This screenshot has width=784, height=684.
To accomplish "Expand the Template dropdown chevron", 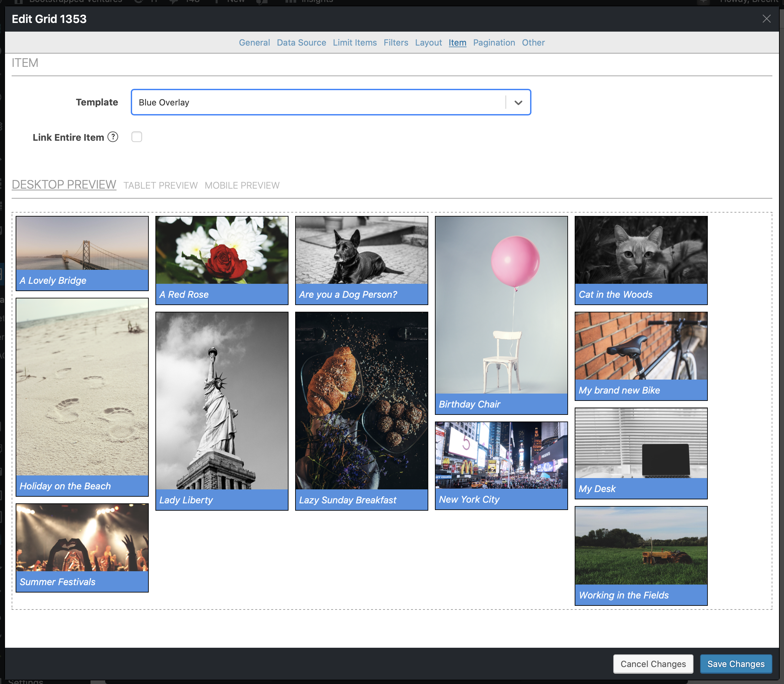I will 518,102.
